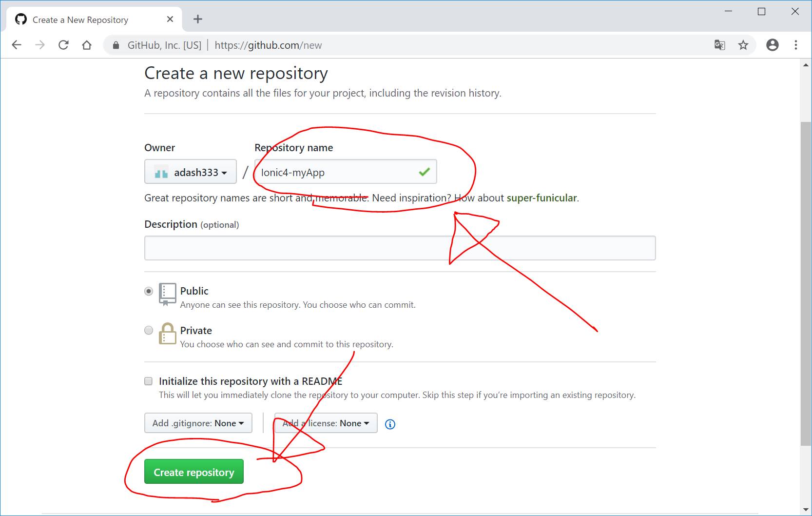The height and width of the screenshot is (516, 812).
Task: Open the Chrome profile account icon
Action: coord(772,45)
